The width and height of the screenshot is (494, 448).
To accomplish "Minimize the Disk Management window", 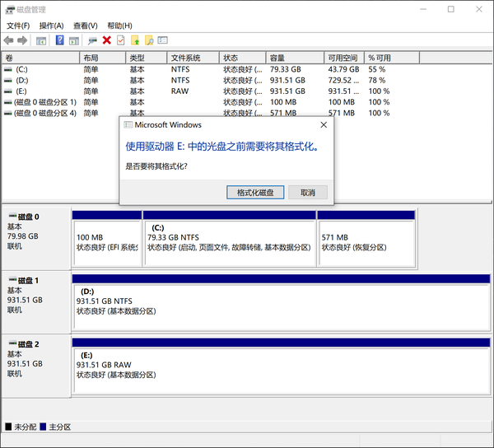I will click(423, 9).
